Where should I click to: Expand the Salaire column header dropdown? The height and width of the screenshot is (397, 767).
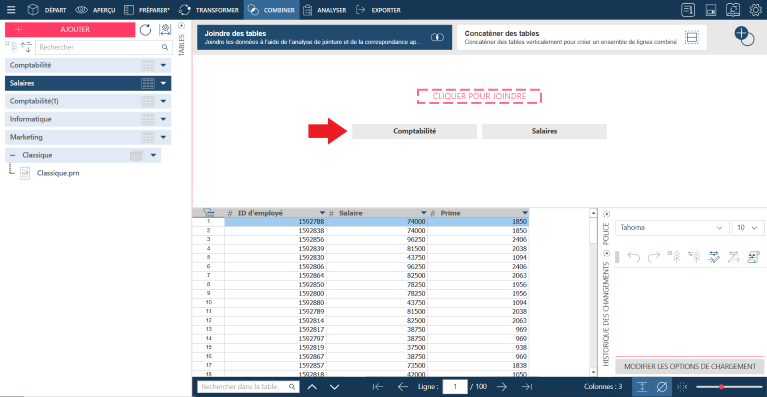[423, 213]
